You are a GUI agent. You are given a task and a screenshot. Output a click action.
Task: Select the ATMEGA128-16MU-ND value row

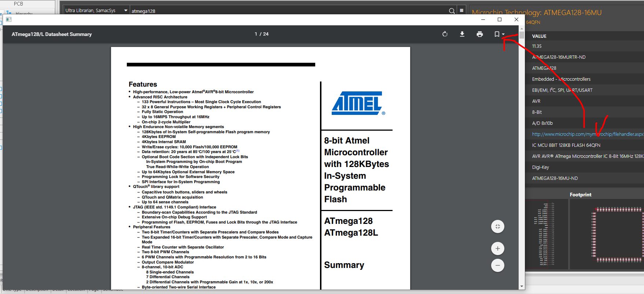pyautogui.click(x=584, y=178)
